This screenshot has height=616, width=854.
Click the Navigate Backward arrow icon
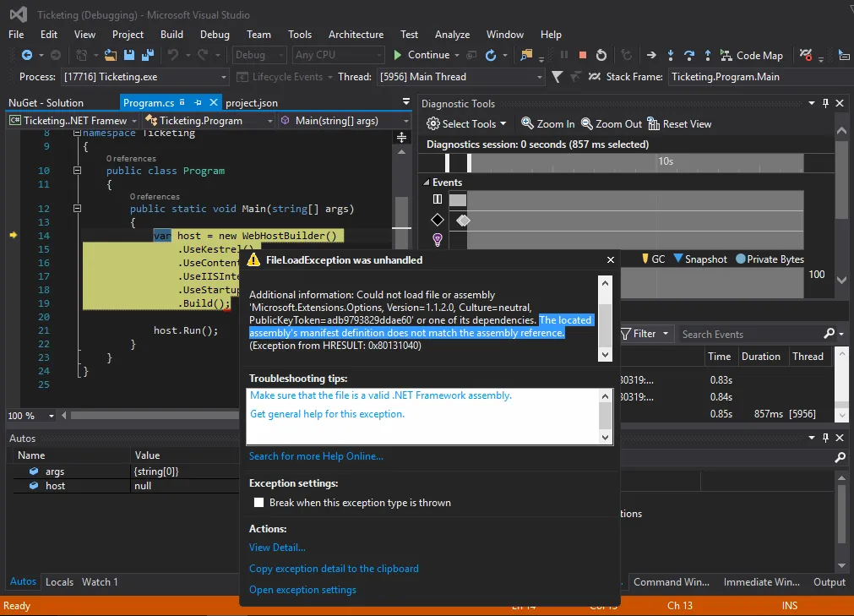[x=27, y=56]
